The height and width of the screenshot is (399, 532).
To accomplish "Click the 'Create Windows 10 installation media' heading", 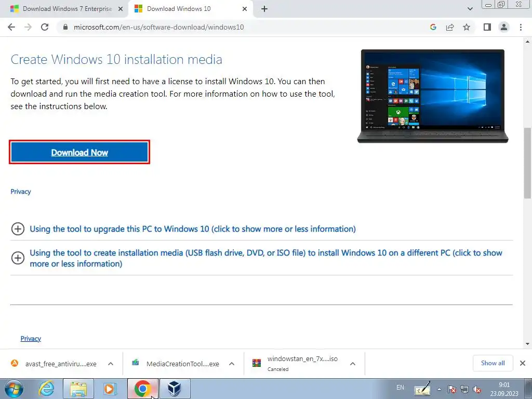I will click(116, 59).
